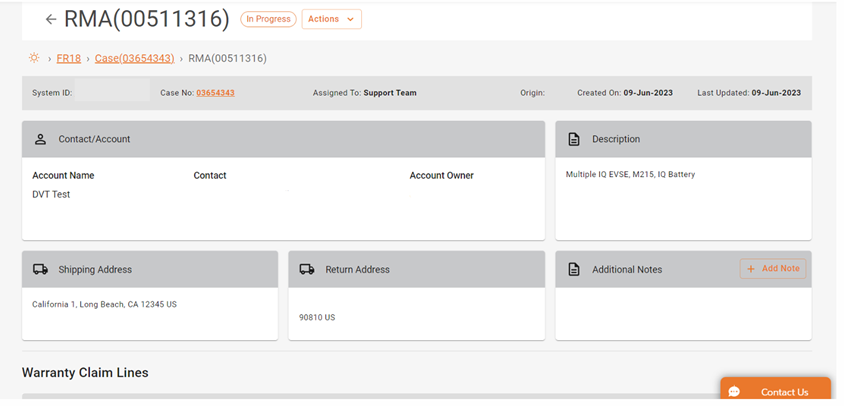Click the Warranty Claim Lines heading
This screenshot has width=844, height=406.
(x=85, y=372)
